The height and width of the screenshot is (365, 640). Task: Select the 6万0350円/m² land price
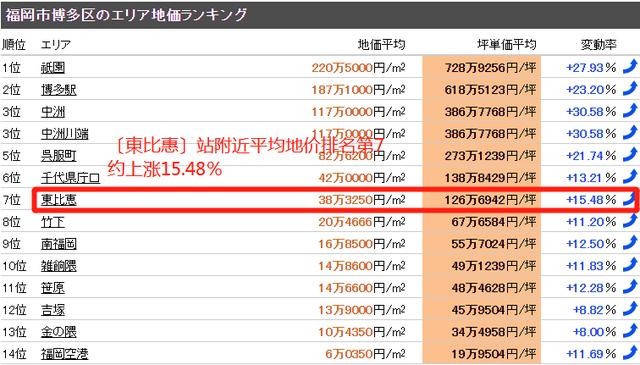pos(365,354)
